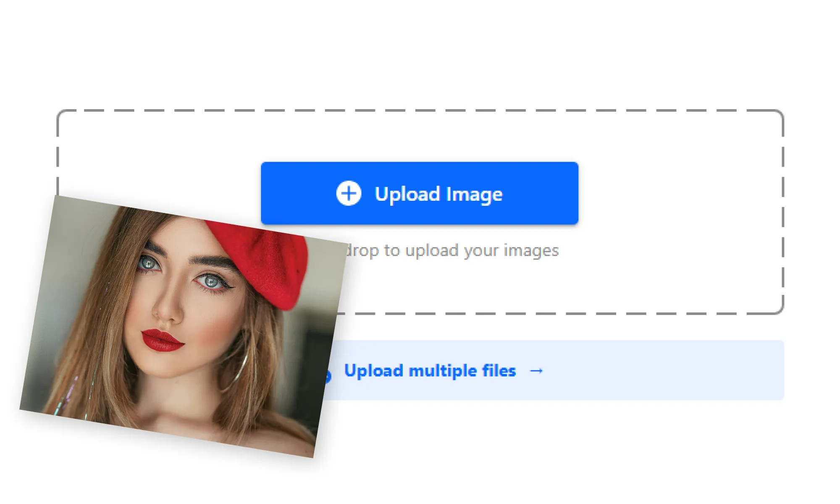The height and width of the screenshot is (504, 840).
Task: Click the arrow next to Upload multiple files
Action: point(536,371)
